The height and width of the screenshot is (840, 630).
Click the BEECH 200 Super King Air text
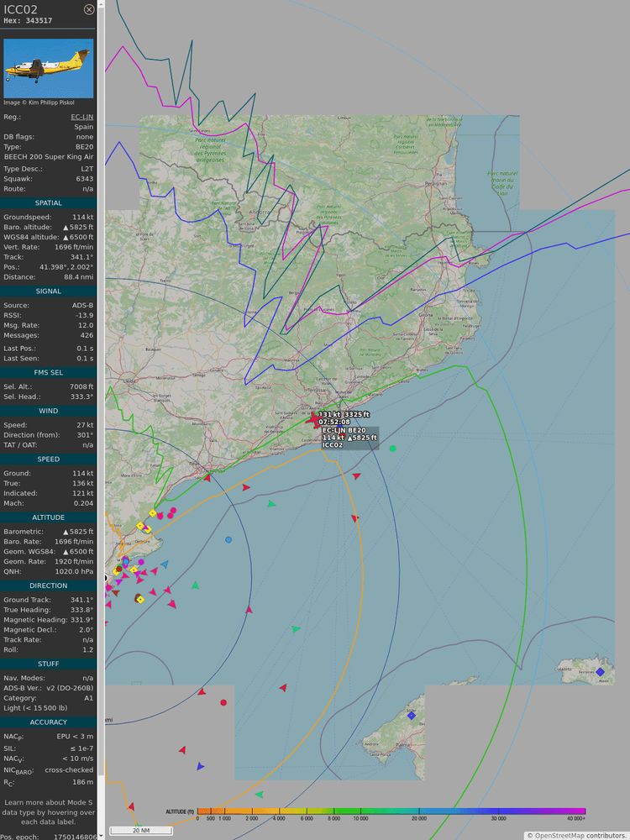click(x=48, y=157)
